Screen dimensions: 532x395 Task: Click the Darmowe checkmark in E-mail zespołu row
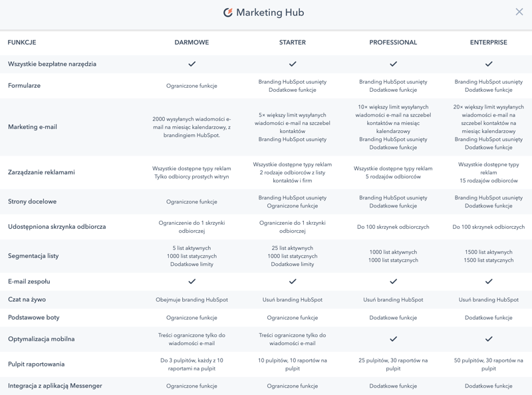(192, 281)
